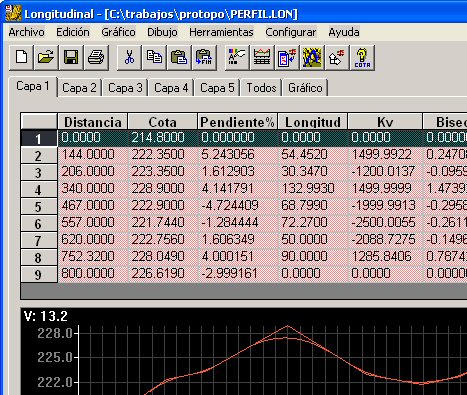Image resolution: width=467 pixels, height=395 pixels.
Task: Click the Kv column header
Action: pos(385,122)
